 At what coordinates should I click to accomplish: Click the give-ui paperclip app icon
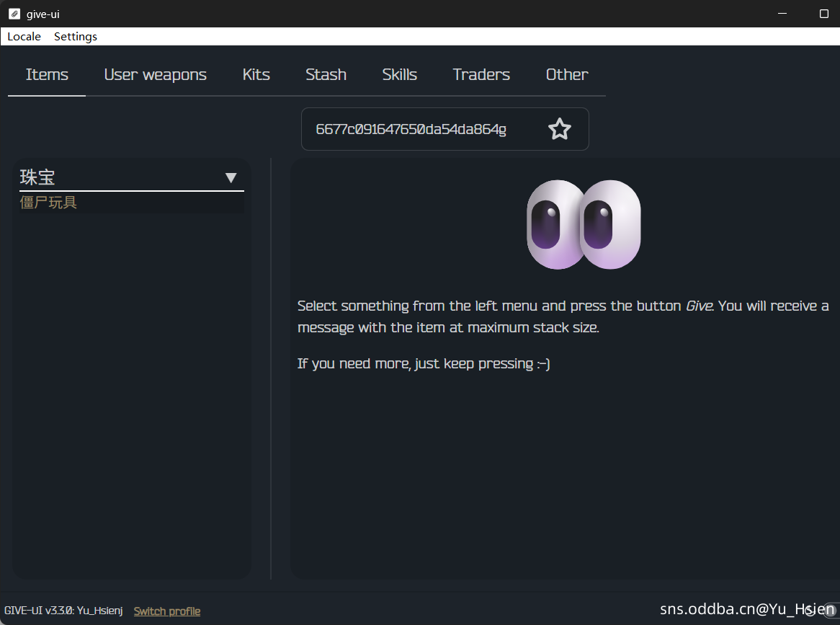pos(14,14)
